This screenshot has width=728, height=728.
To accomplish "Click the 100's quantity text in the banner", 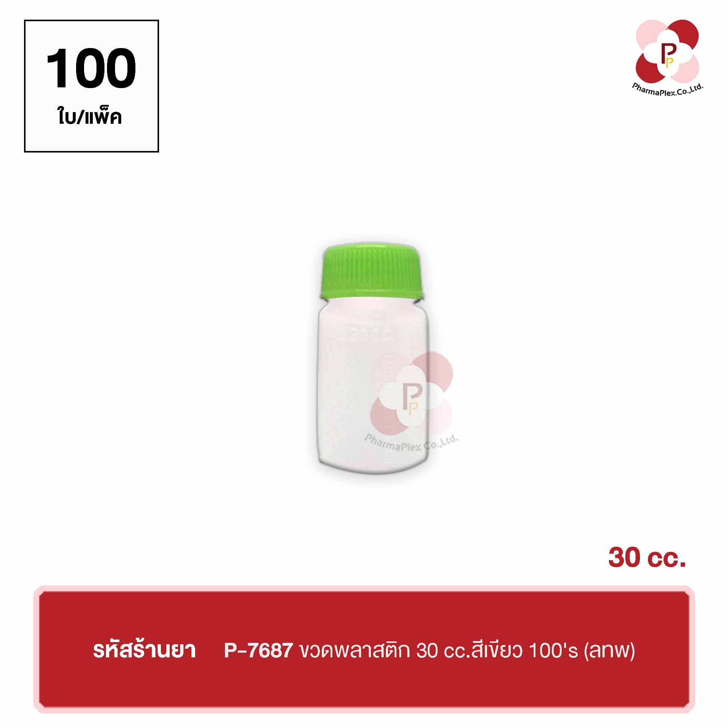I will pyautogui.click(x=553, y=651).
